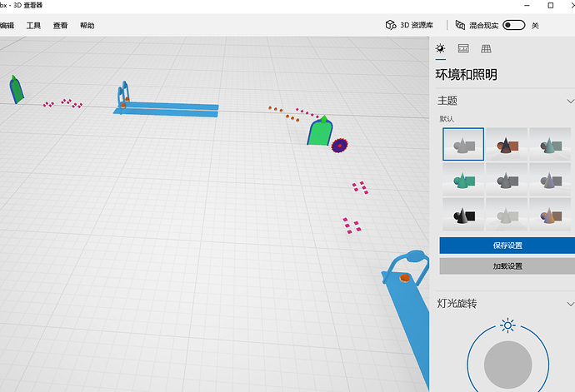Image resolution: width=575 pixels, height=392 pixels.
Task: Open the 编辑 menu
Action: (7, 25)
